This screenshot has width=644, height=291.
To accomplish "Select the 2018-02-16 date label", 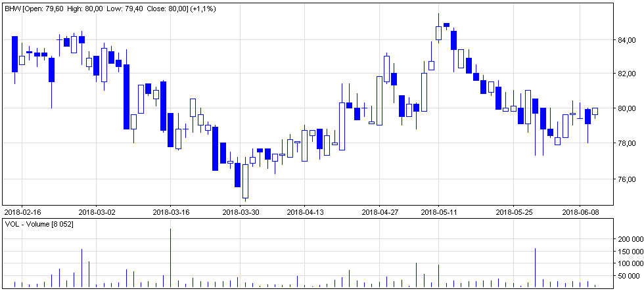I will [22, 212].
